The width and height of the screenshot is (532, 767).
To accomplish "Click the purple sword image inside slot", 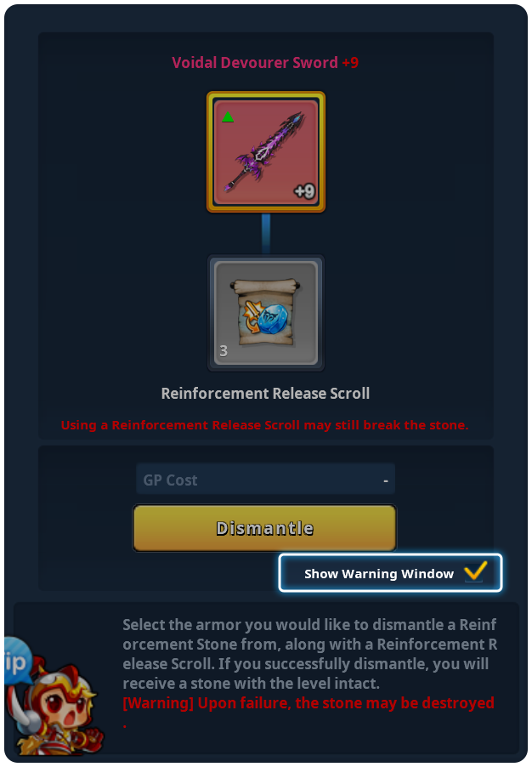I will (264, 151).
